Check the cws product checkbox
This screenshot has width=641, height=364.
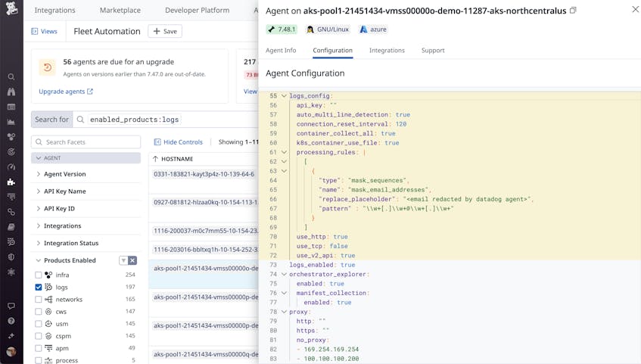point(39,312)
